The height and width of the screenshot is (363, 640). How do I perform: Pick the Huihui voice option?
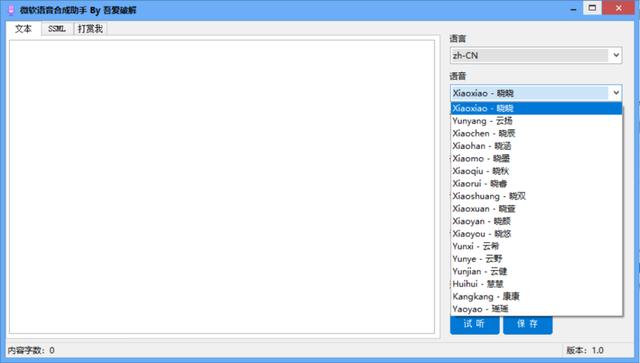coord(536,284)
